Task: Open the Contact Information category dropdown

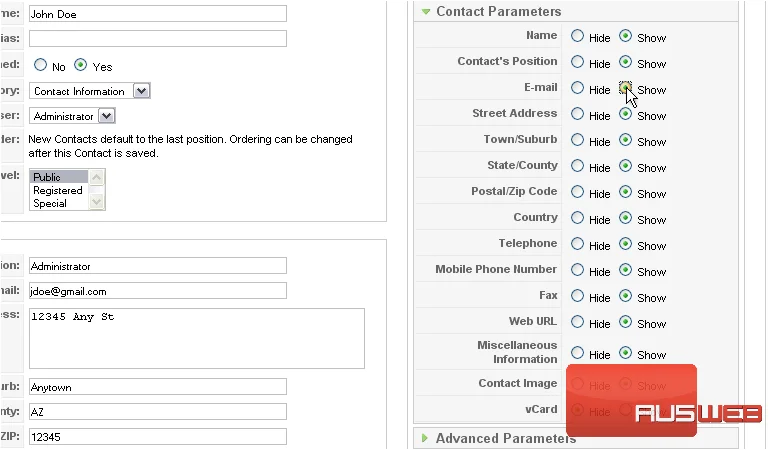Action: (x=142, y=91)
